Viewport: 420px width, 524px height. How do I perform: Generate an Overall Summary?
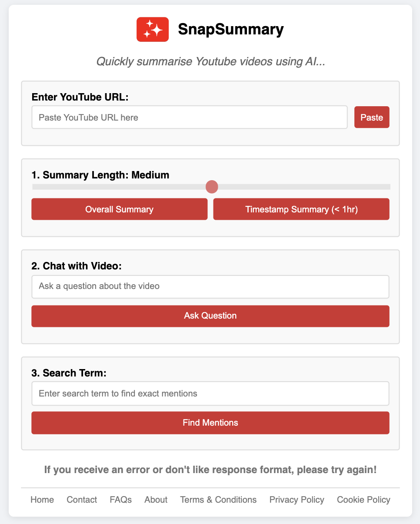pos(119,209)
